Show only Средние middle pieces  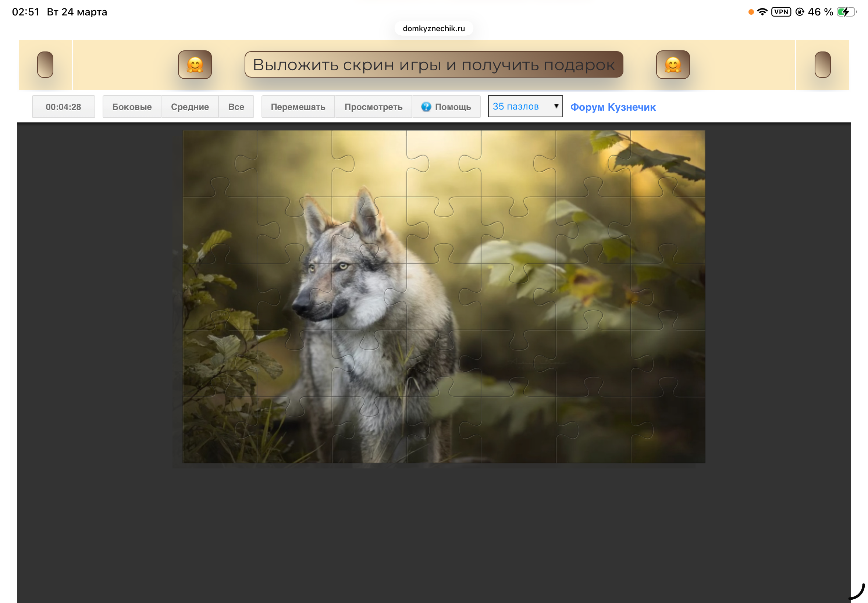click(190, 107)
